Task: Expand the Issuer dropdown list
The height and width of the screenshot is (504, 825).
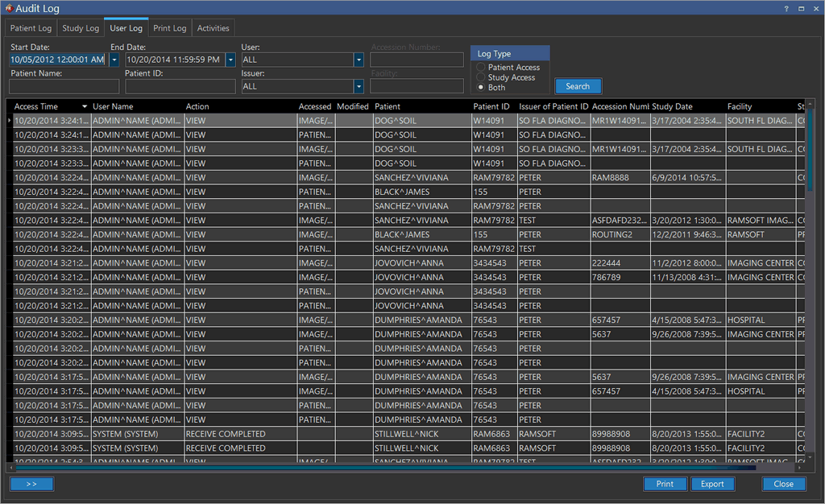Action: click(x=359, y=86)
